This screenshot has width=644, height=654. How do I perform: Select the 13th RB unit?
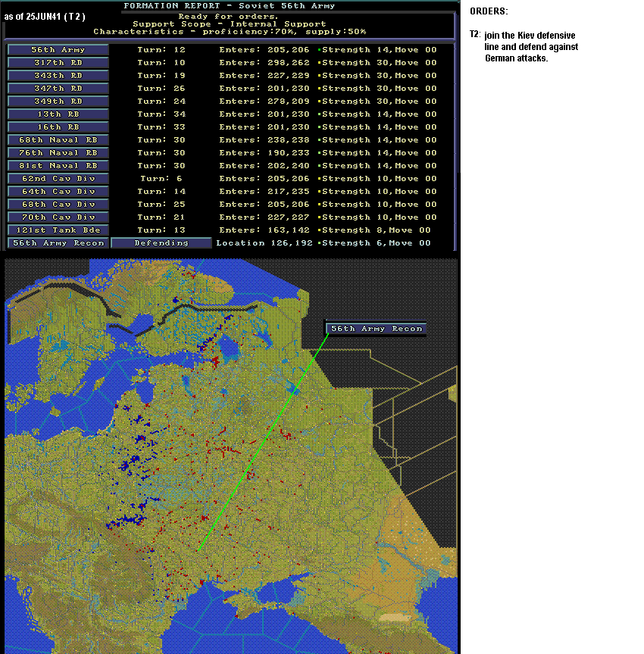click(x=58, y=114)
